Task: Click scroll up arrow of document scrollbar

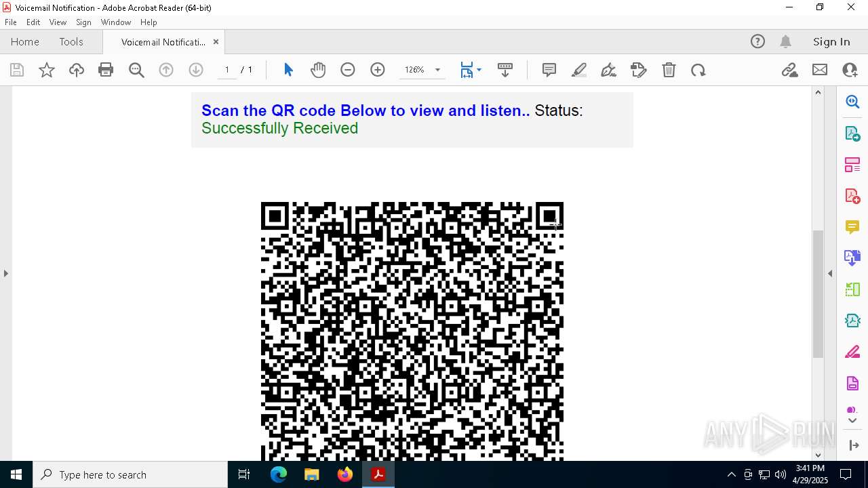Action: coord(818,92)
